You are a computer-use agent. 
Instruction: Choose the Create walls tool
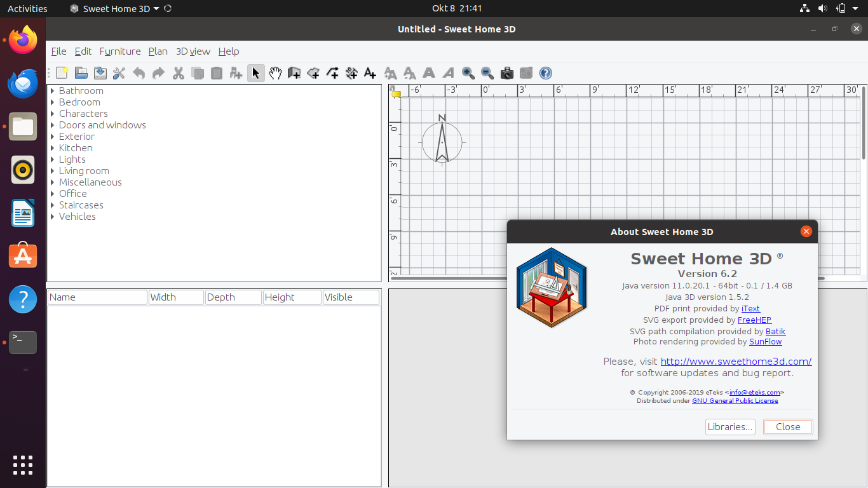click(294, 73)
